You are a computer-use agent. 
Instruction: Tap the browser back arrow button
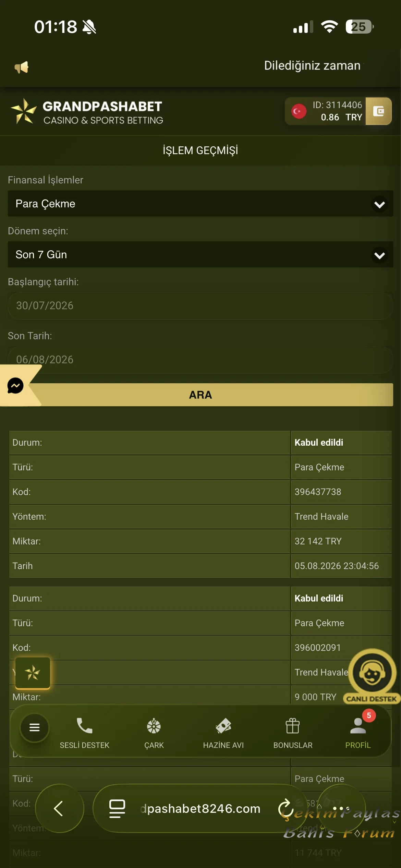pyautogui.click(x=59, y=808)
